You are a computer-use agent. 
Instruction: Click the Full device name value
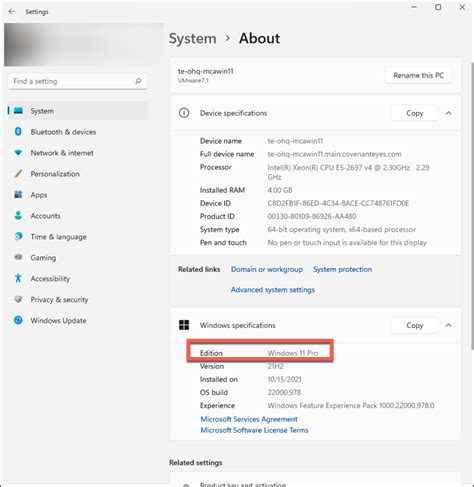[334, 154]
